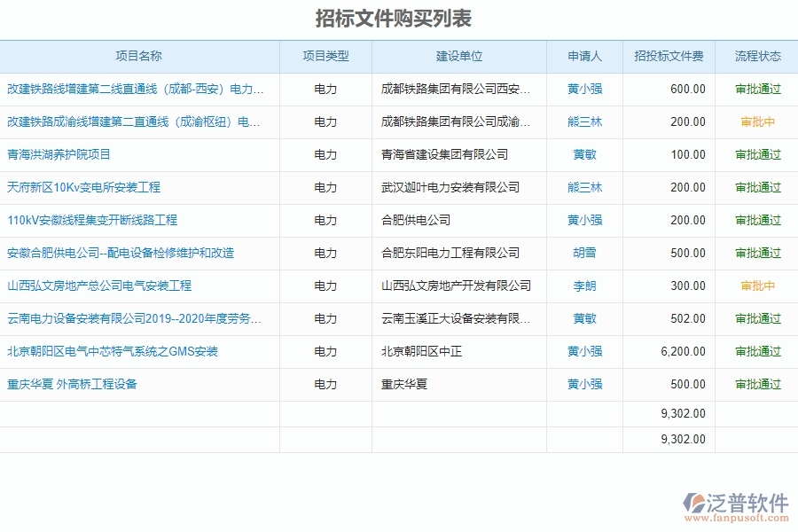
Task: Click the 招投标文件费 column header
Action: pyautogui.click(x=670, y=56)
